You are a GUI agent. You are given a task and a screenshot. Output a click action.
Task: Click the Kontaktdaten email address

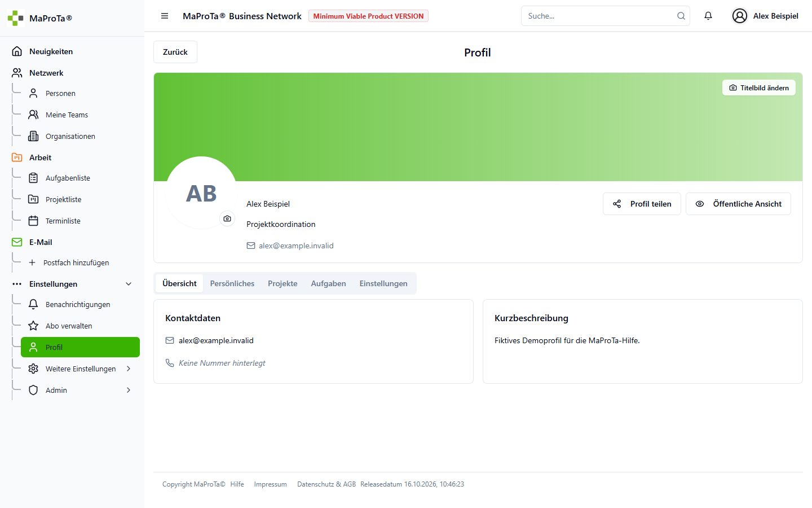(216, 340)
